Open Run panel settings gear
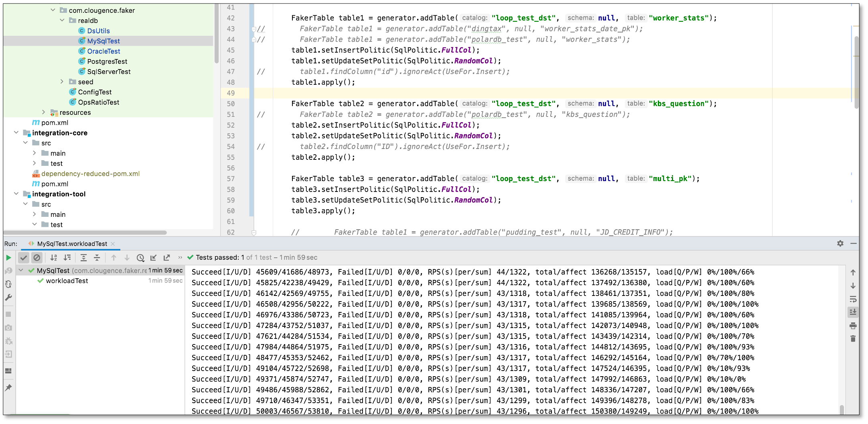 pos(840,244)
